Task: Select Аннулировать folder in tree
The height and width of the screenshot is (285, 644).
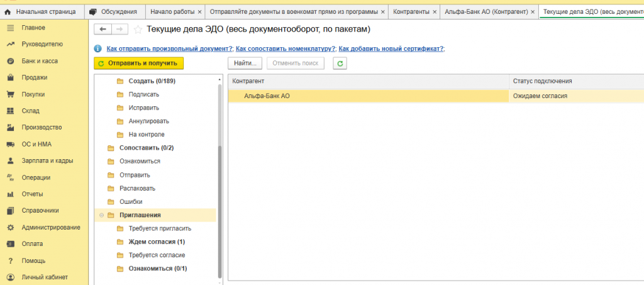Action: pos(148,121)
